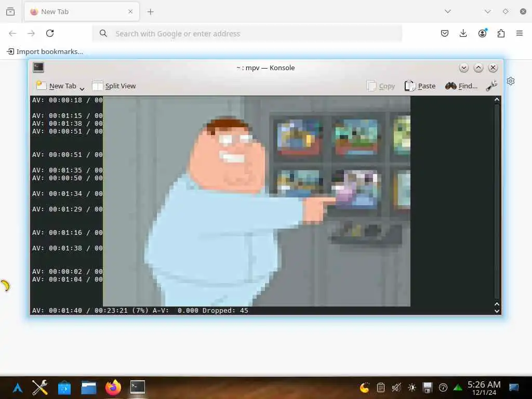Click the Copy button in Konsole
Screen dimensions: 532x399
381,86
